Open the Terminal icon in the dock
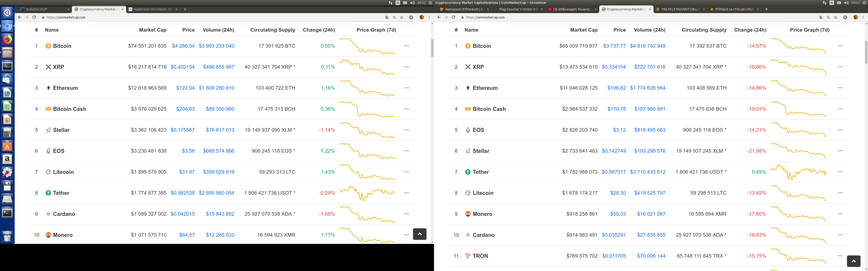Viewport: 868px width, 271px height. pos(7,213)
